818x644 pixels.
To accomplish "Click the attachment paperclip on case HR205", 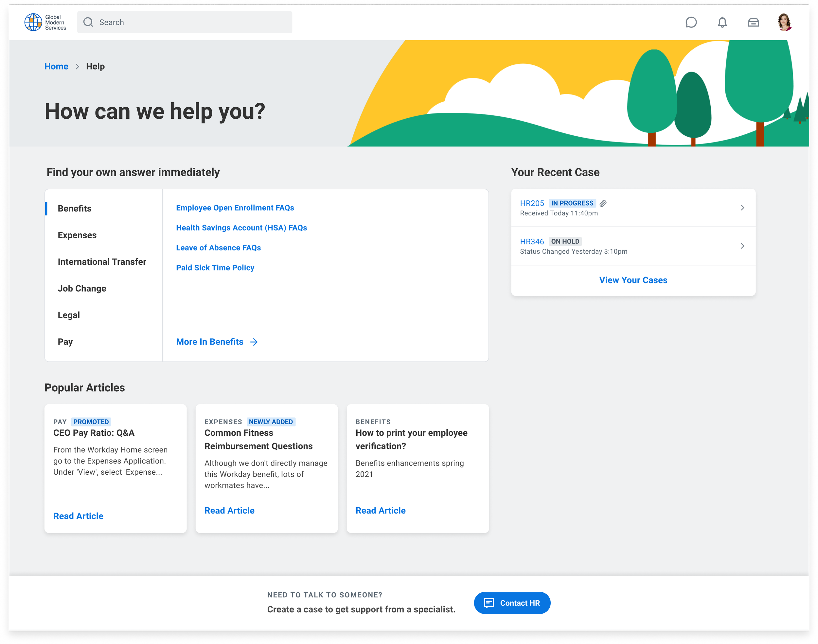I will 603,203.
